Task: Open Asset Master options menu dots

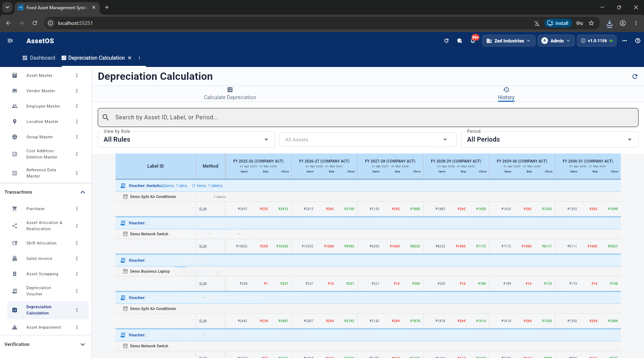Action: point(77,75)
